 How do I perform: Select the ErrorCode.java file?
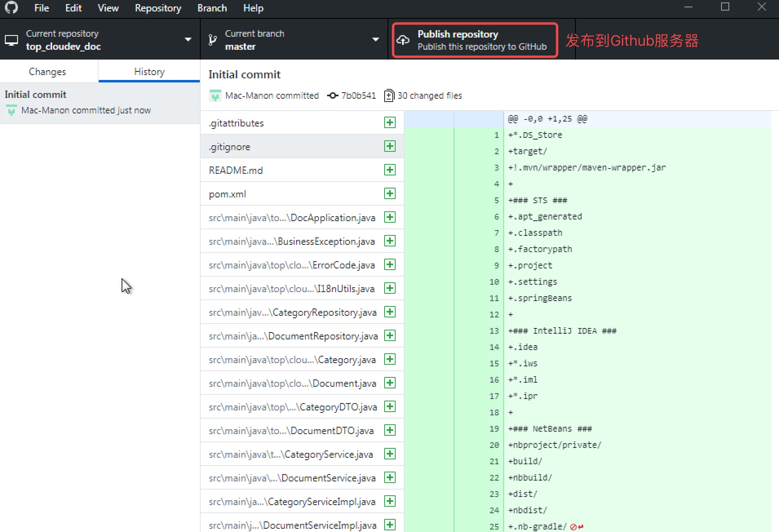[x=302, y=265]
